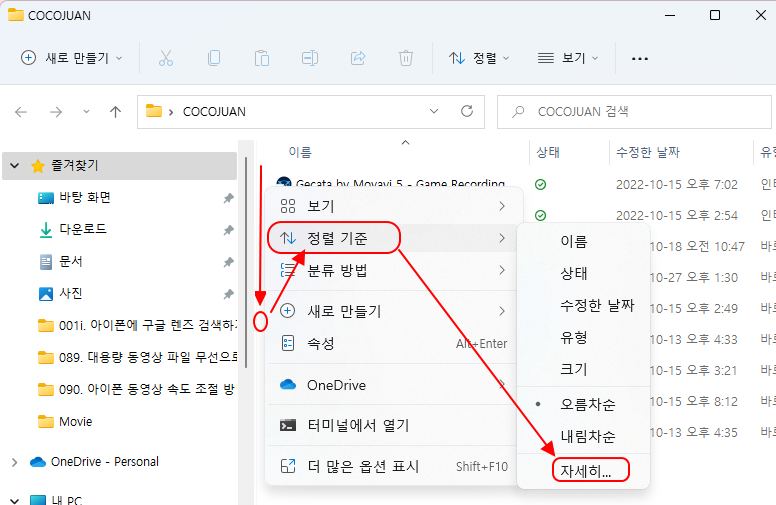
Task: Open 보기 toolbar dropdown
Action: pos(568,58)
